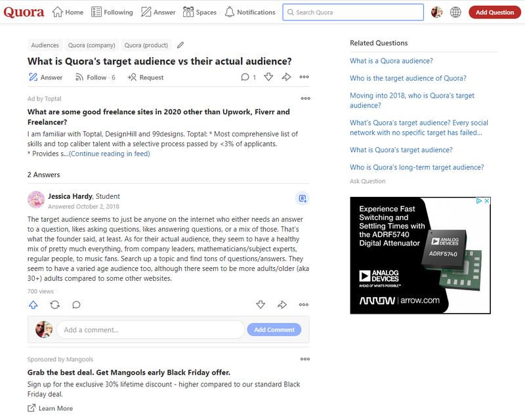Click Continue reading in feed
525x420 pixels.
(110, 154)
